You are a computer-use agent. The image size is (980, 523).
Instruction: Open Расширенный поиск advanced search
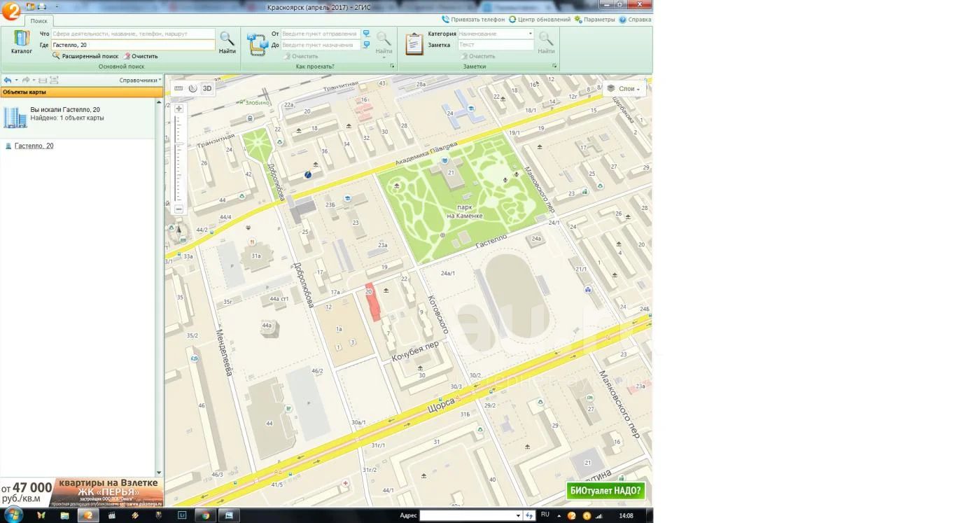pos(85,56)
